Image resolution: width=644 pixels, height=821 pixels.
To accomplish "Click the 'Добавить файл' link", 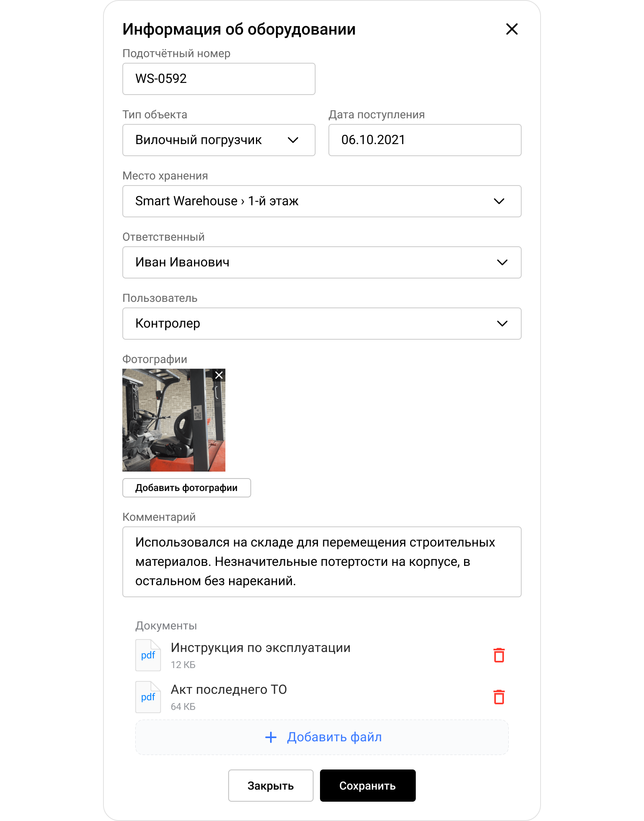I will point(334,737).
